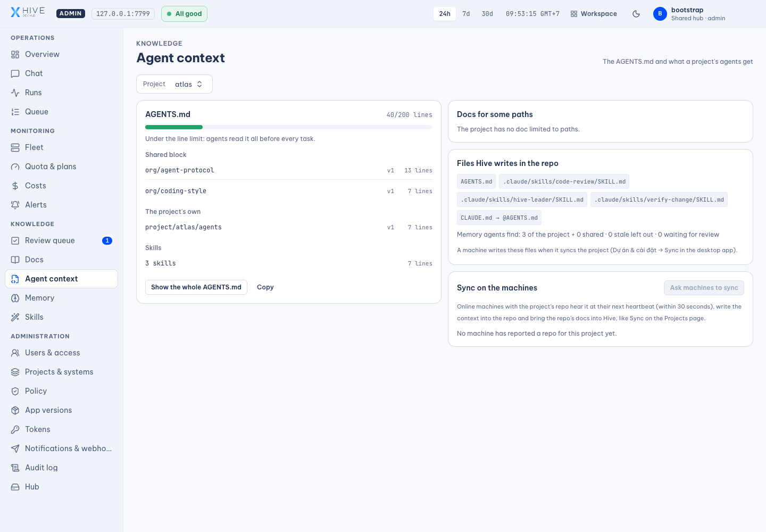Viewport: 766px width, 532px height.
Task: Click the Hive logo in the header
Action: (x=28, y=12)
